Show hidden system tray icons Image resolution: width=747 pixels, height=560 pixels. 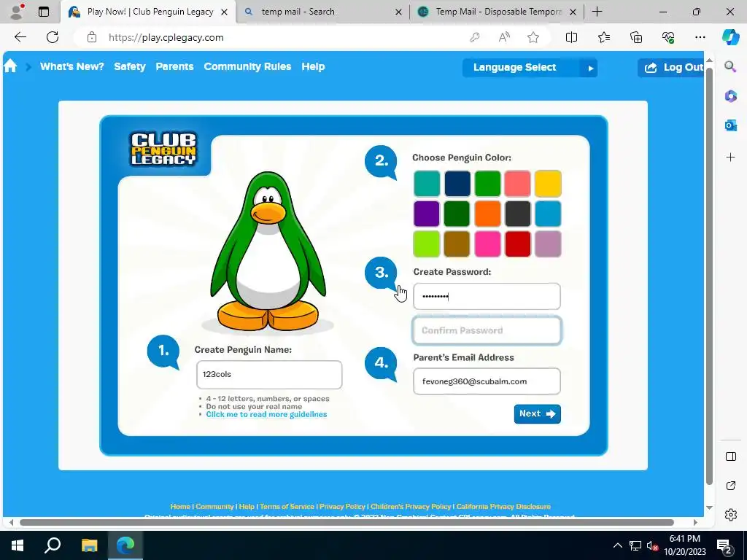(x=617, y=545)
